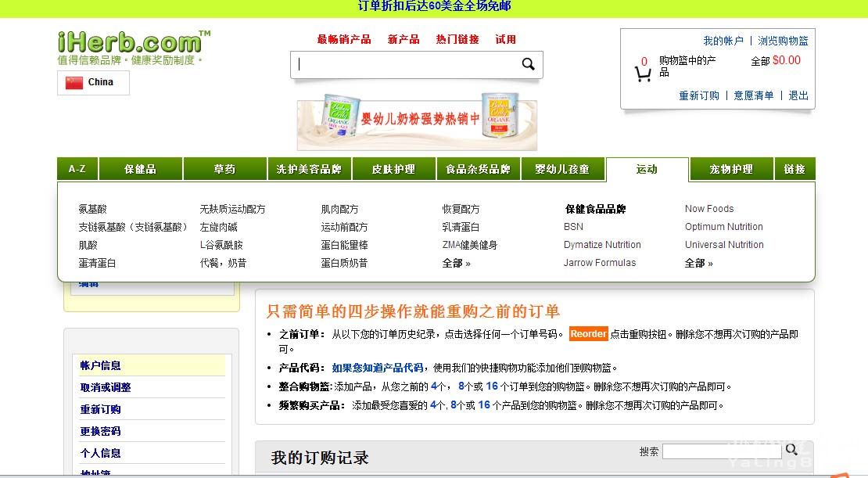The width and height of the screenshot is (868, 478).
Task: Select ZMA健美健身 menu entry
Action: click(469, 245)
